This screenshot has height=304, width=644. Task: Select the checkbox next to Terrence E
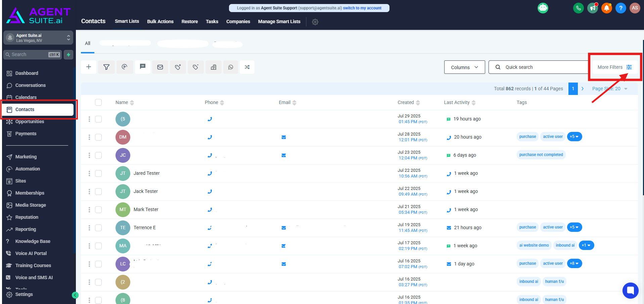coord(98,228)
